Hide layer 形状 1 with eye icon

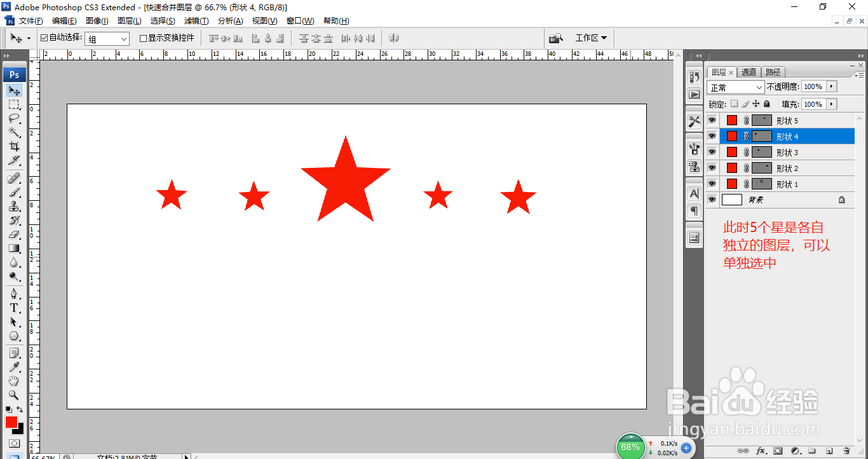coord(712,184)
